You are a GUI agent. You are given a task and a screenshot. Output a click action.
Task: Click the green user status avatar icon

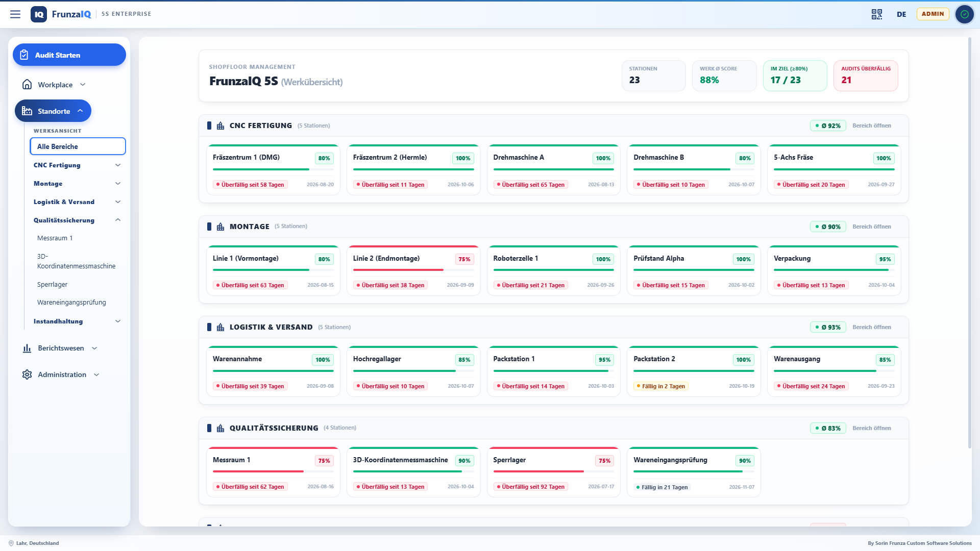click(964, 14)
